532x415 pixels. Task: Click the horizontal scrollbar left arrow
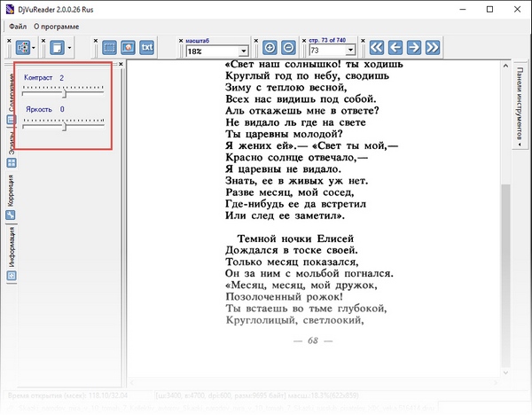point(131,382)
